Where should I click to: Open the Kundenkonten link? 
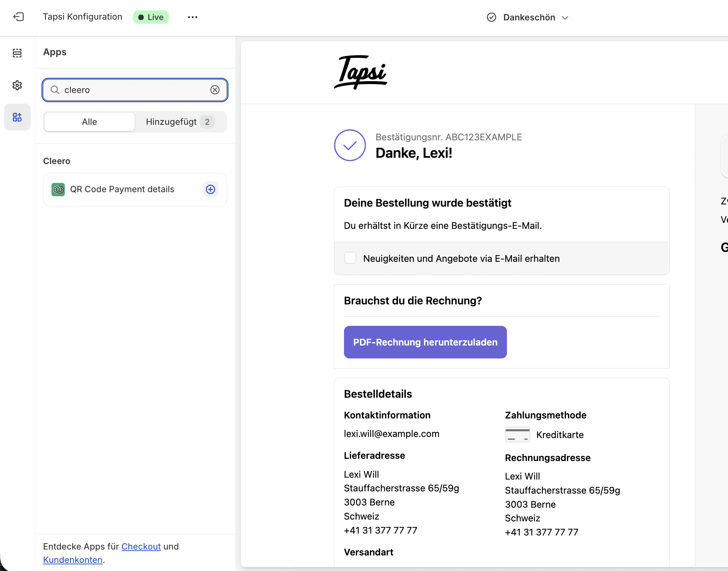pos(73,560)
